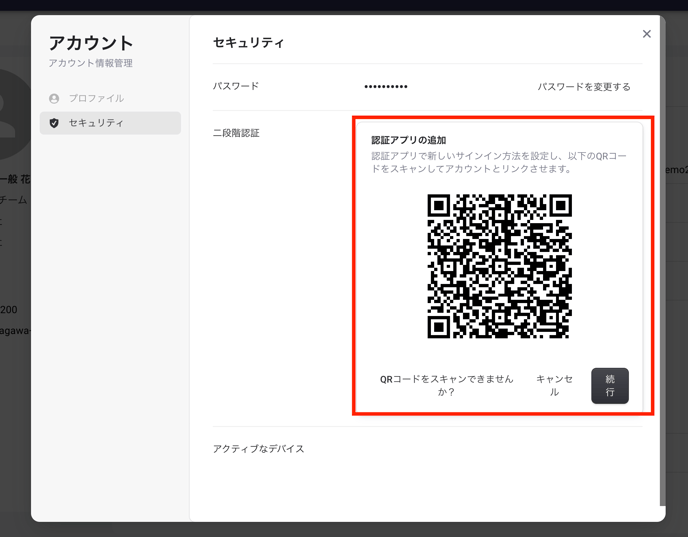The image size is (688, 537).
Task: Click the キャンセル button
Action: click(x=554, y=385)
